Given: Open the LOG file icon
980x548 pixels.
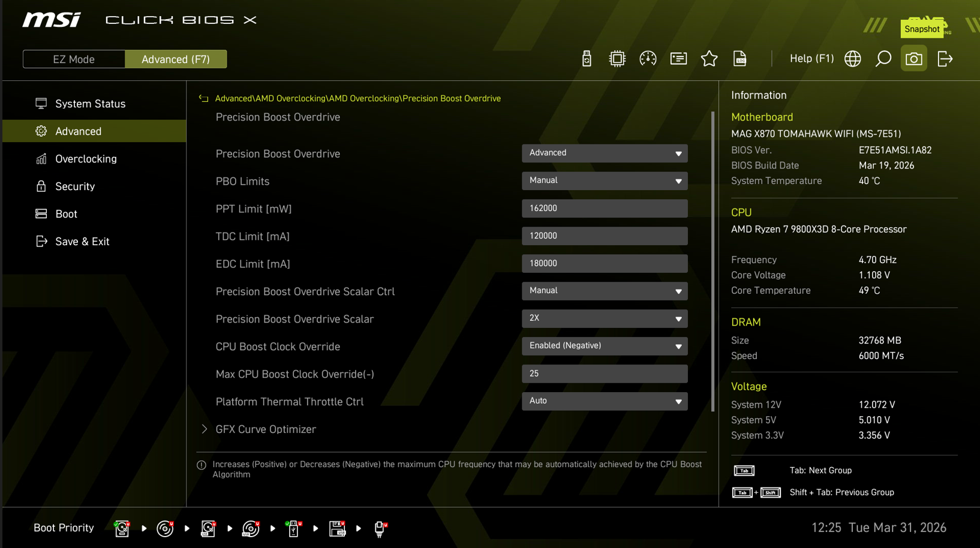Looking at the screenshot, I should click(x=739, y=59).
